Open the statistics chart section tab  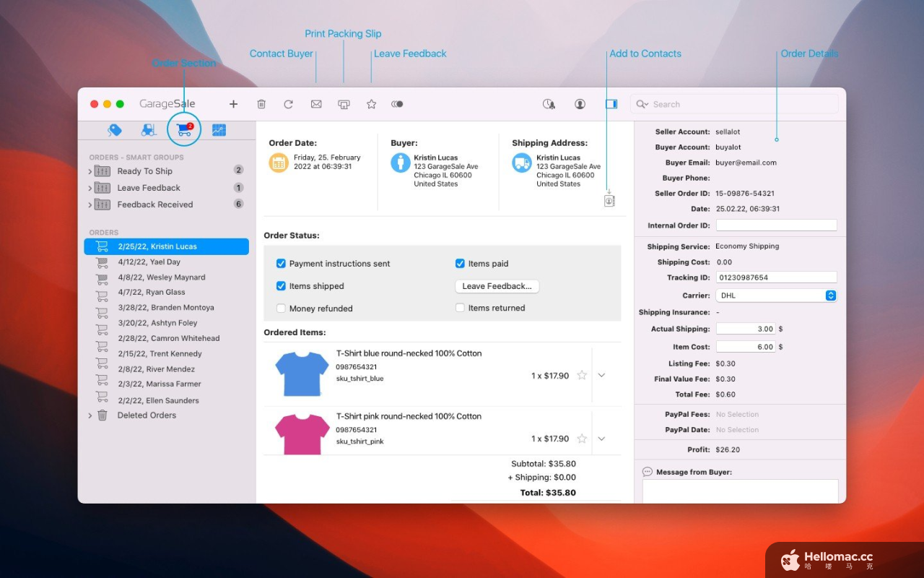point(219,130)
